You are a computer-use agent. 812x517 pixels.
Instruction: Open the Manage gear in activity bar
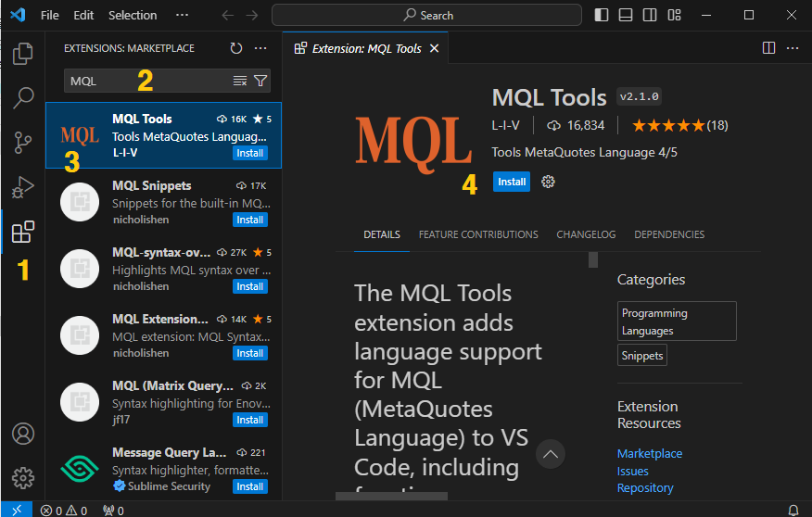click(23, 478)
